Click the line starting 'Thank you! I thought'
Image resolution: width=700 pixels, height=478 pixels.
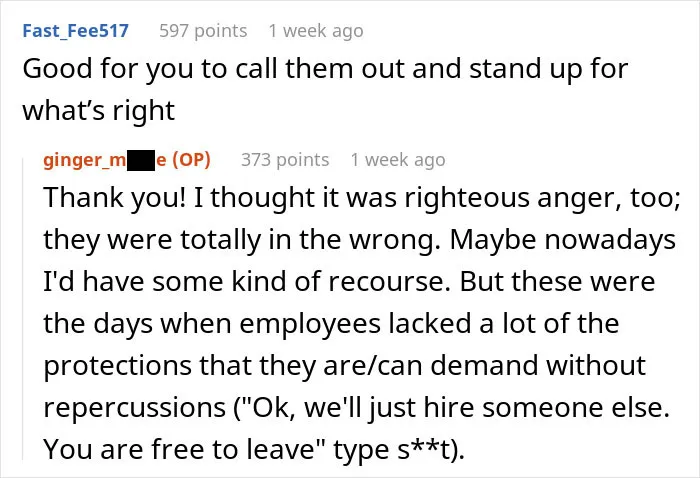(362, 198)
